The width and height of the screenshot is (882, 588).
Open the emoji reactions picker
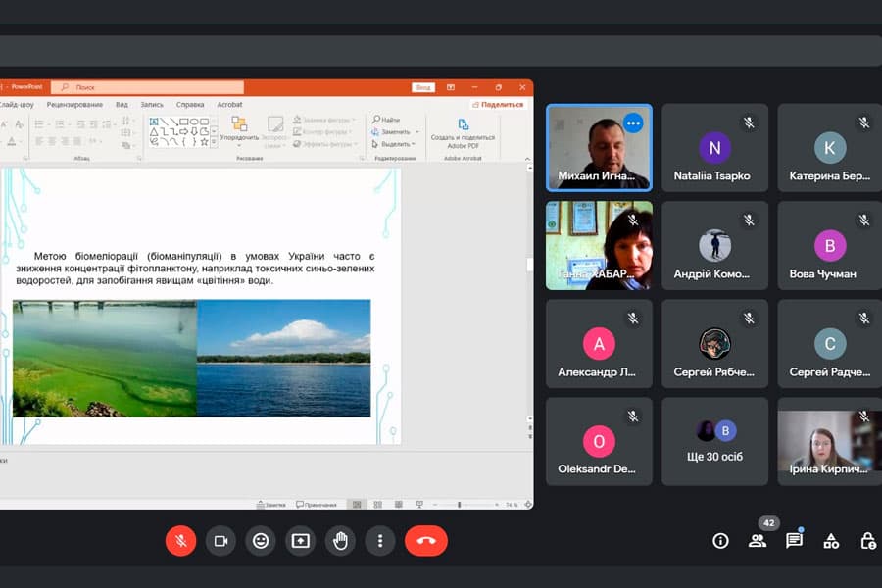(x=260, y=540)
